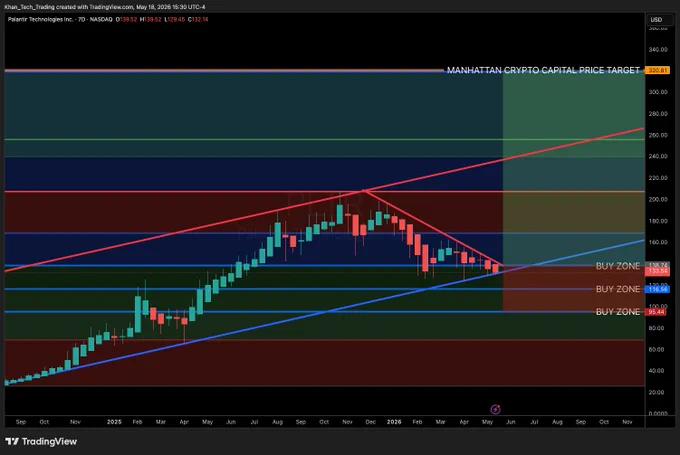
Task: Click the Palantir Technologies Inc. symbol title
Action: pos(40,20)
